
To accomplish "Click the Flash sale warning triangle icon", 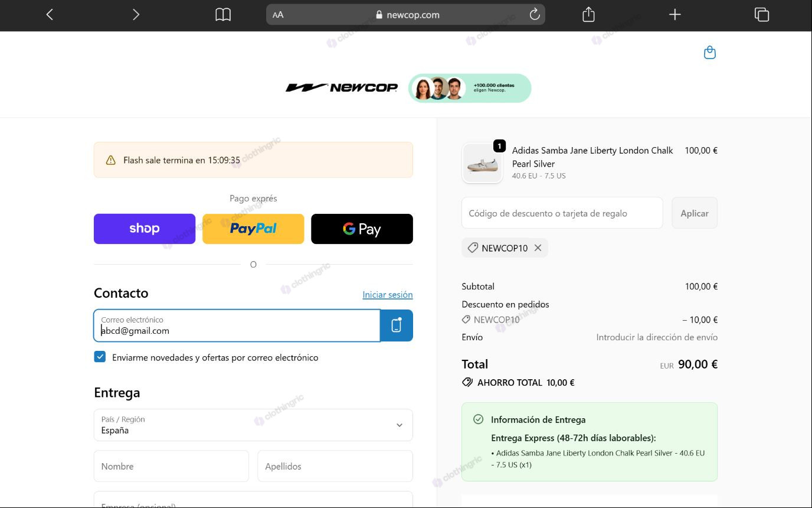I will pyautogui.click(x=110, y=160).
